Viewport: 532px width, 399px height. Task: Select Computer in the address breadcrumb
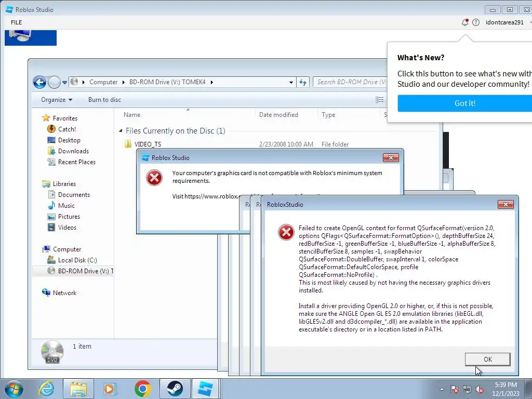coord(103,82)
